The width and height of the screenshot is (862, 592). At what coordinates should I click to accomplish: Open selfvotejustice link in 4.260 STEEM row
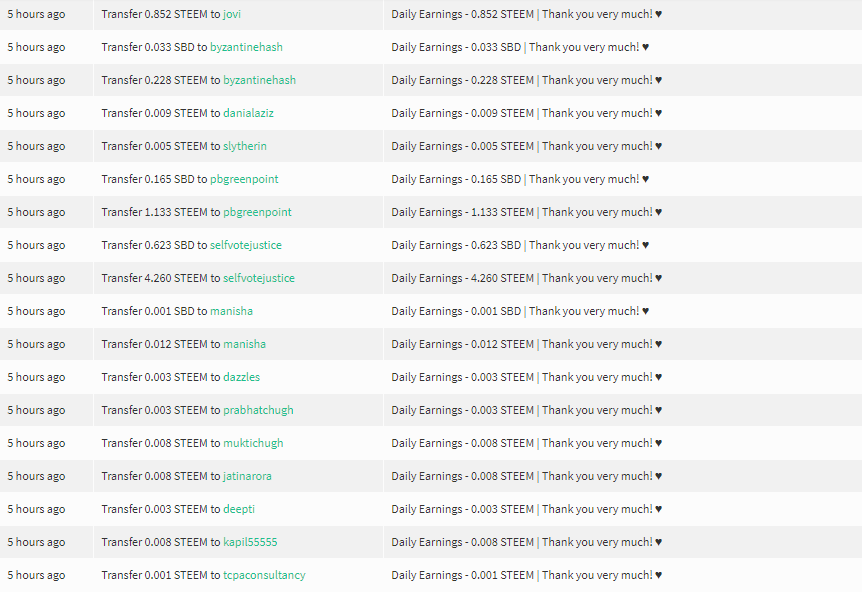click(259, 278)
